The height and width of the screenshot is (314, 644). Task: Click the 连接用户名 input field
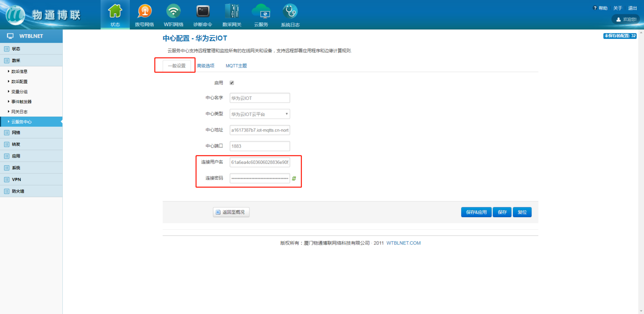[x=259, y=162]
